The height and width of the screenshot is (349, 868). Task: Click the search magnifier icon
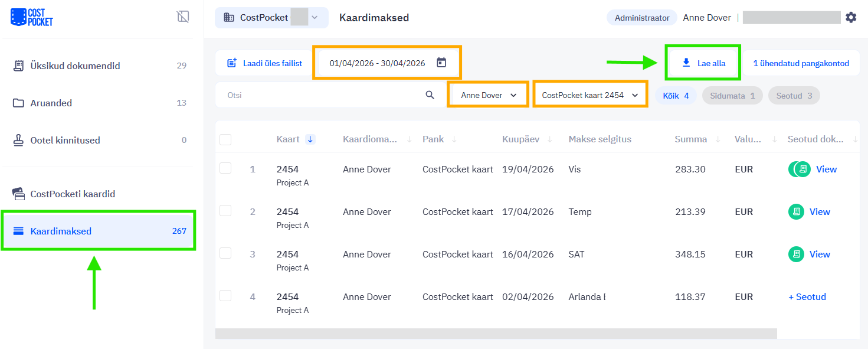[430, 95]
